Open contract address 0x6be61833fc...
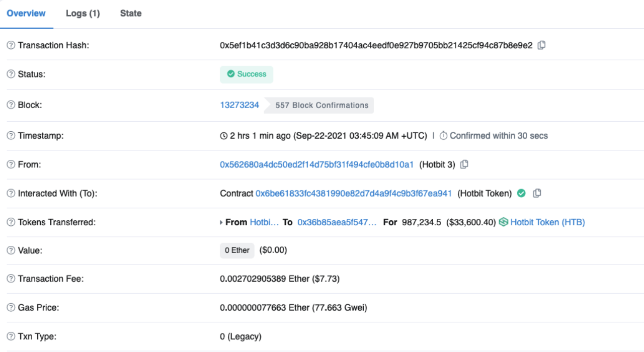The width and height of the screenshot is (644, 352). coord(353,193)
